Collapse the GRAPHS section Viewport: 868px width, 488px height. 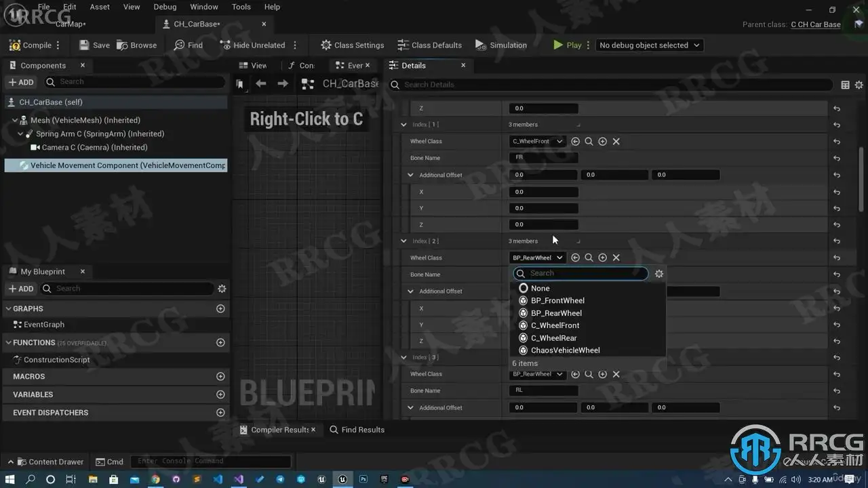(8, 308)
